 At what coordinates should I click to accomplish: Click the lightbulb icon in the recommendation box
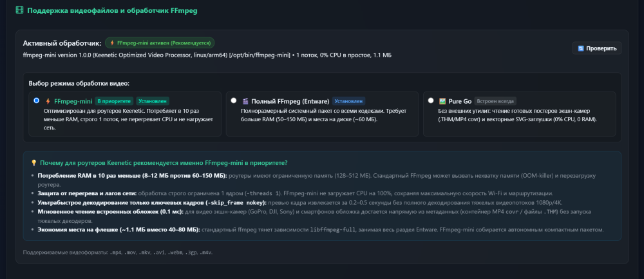click(34, 163)
